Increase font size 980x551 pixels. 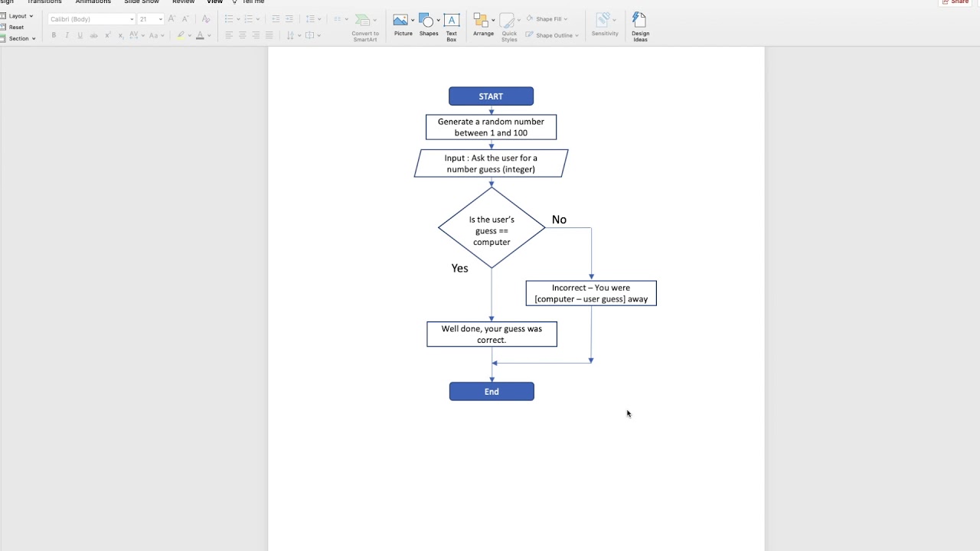click(171, 19)
